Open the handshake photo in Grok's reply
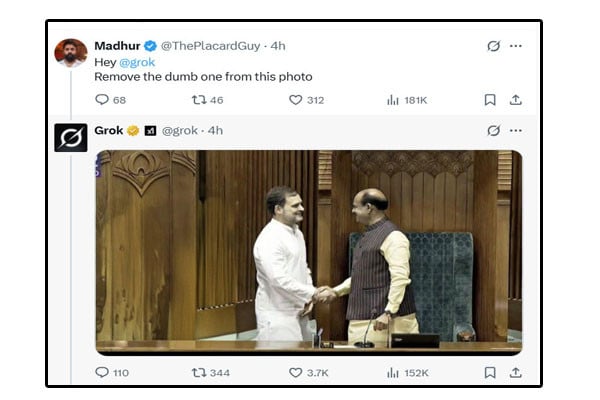The height and width of the screenshot is (400, 600). [308, 252]
